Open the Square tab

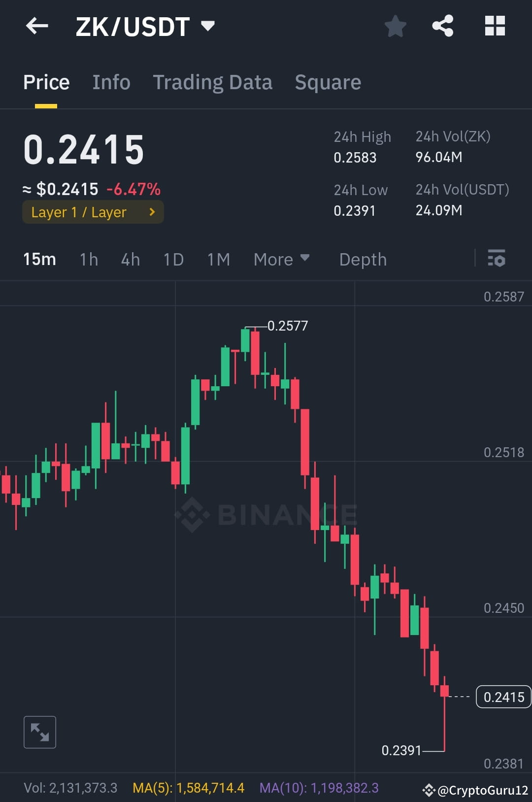[328, 82]
